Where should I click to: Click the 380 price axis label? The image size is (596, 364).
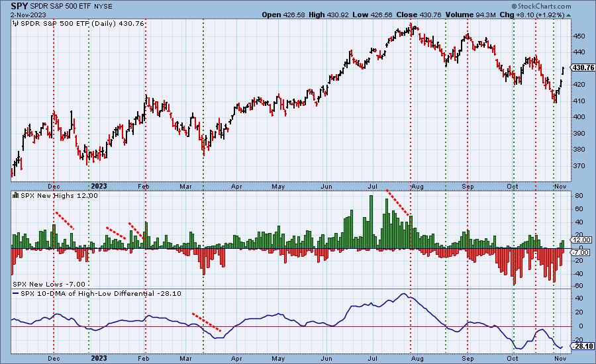coord(579,150)
